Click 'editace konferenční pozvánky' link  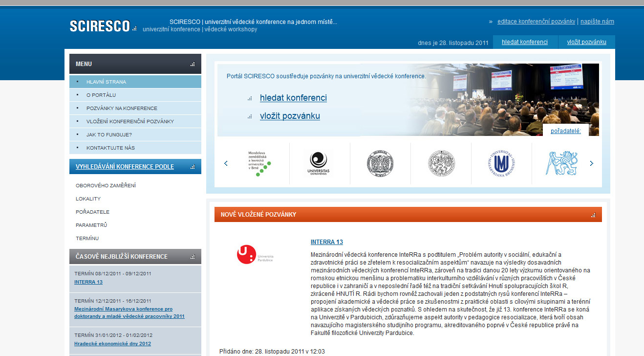536,22
